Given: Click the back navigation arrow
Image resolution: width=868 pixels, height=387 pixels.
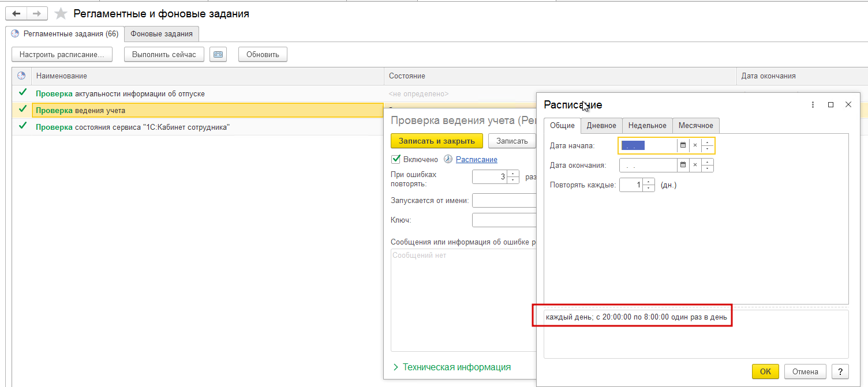Looking at the screenshot, I should tap(16, 13).
